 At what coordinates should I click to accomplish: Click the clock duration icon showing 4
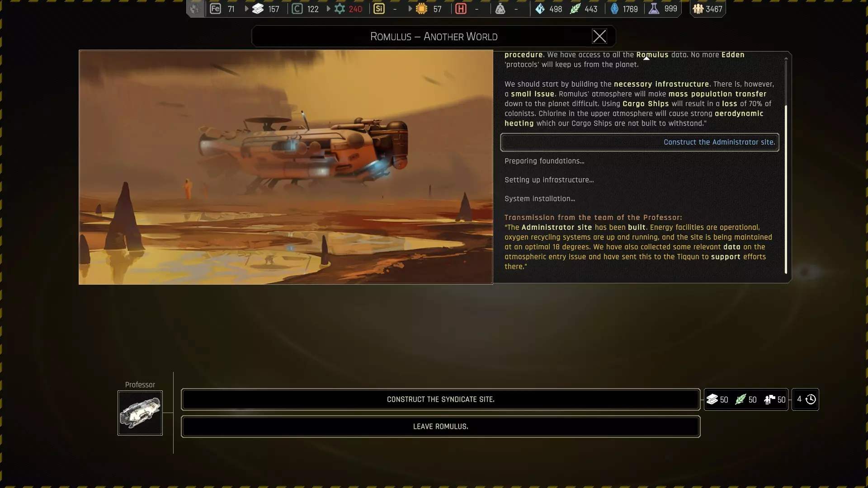click(811, 399)
